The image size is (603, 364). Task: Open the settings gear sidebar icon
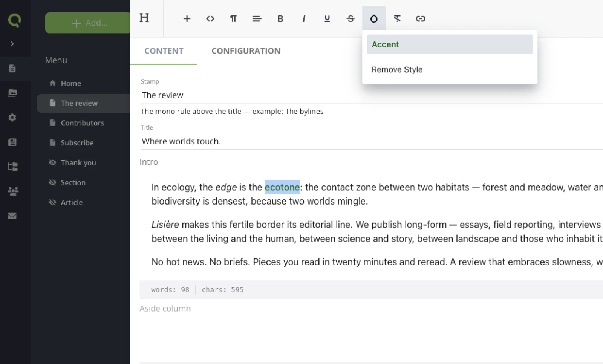pyautogui.click(x=12, y=117)
